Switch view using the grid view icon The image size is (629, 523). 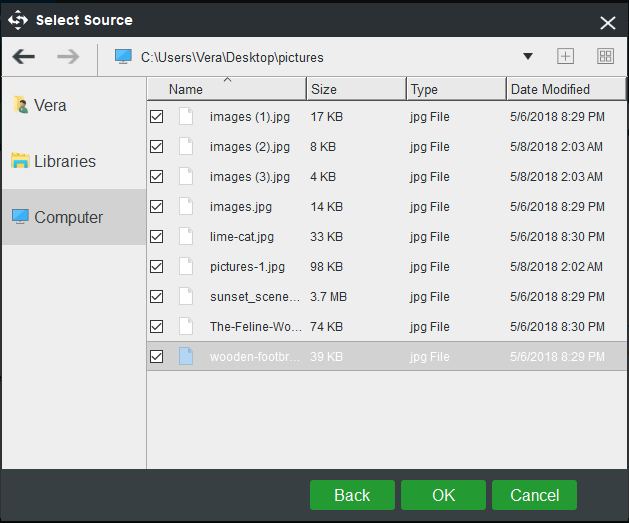point(605,56)
